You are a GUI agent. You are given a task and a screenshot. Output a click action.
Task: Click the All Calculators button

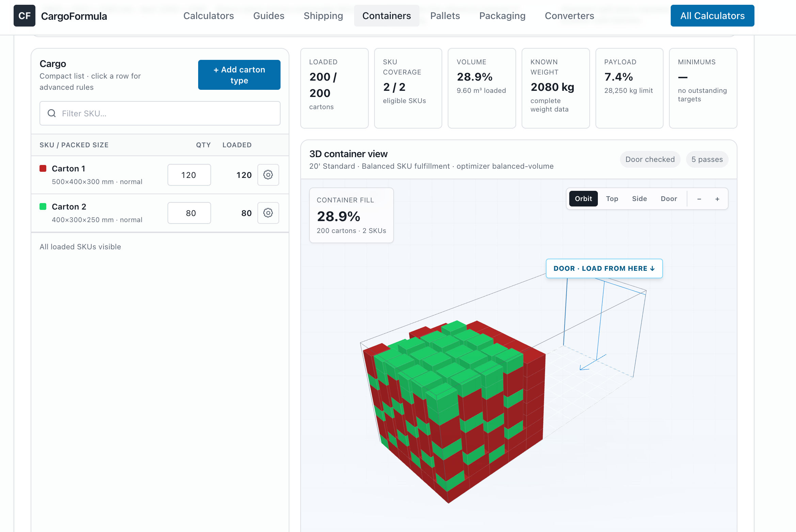(x=712, y=16)
